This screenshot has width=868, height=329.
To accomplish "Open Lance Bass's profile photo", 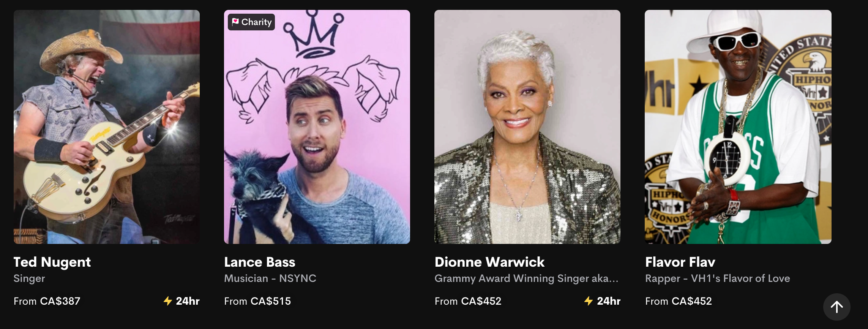I will point(317,127).
